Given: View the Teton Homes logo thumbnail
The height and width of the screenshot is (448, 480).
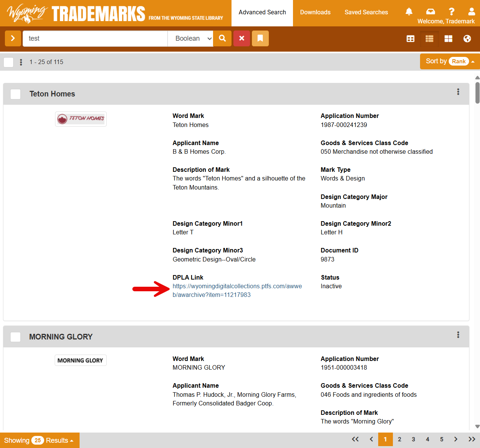Looking at the screenshot, I should click(81, 119).
